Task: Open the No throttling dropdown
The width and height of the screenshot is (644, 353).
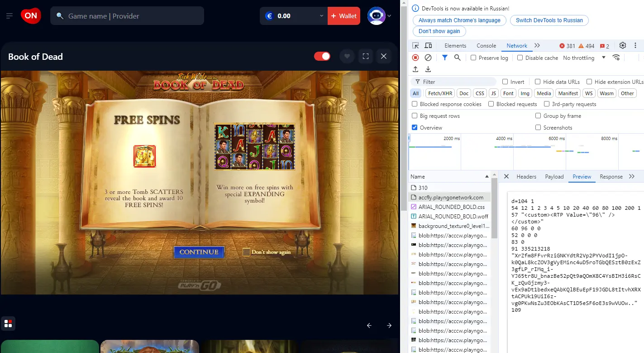Action: point(584,58)
